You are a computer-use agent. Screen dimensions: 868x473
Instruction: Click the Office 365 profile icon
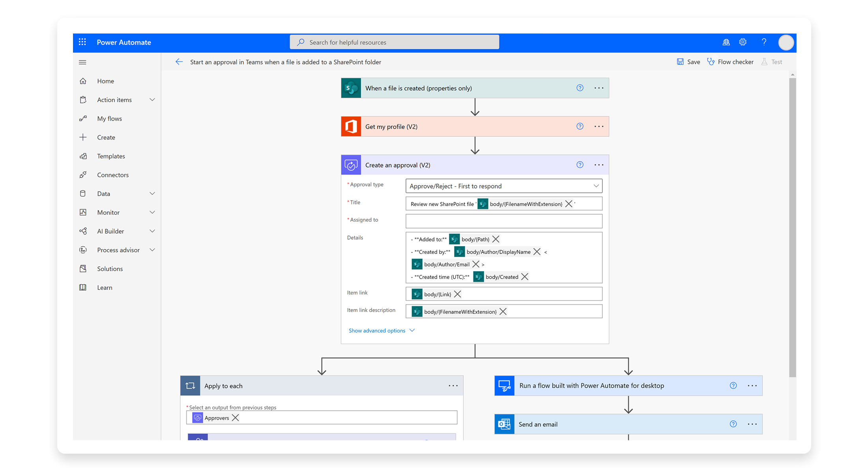[x=352, y=127]
